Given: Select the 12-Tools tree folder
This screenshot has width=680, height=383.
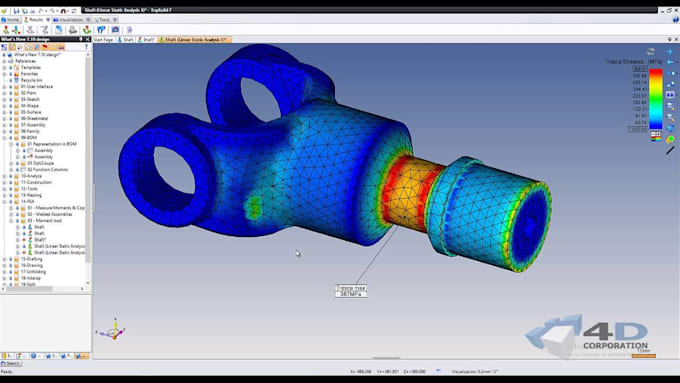Looking at the screenshot, I should click(x=29, y=189).
